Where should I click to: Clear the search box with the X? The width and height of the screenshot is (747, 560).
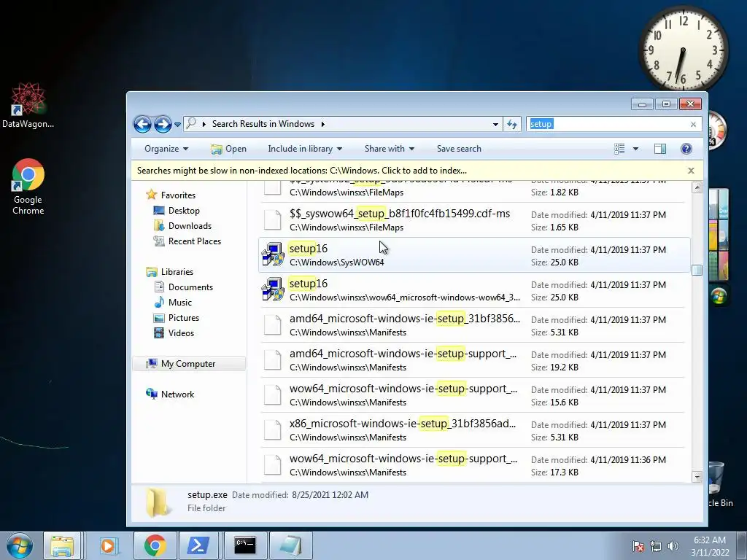pyautogui.click(x=693, y=124)
